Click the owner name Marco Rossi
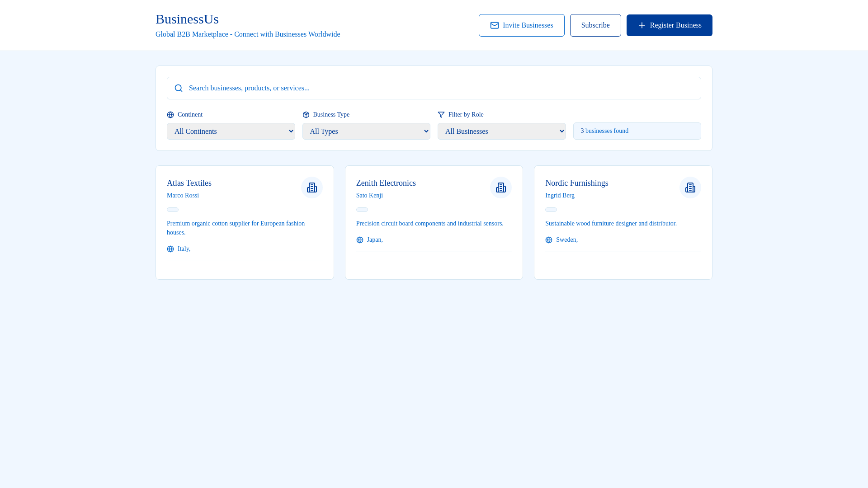 click(x=183, y=196)
